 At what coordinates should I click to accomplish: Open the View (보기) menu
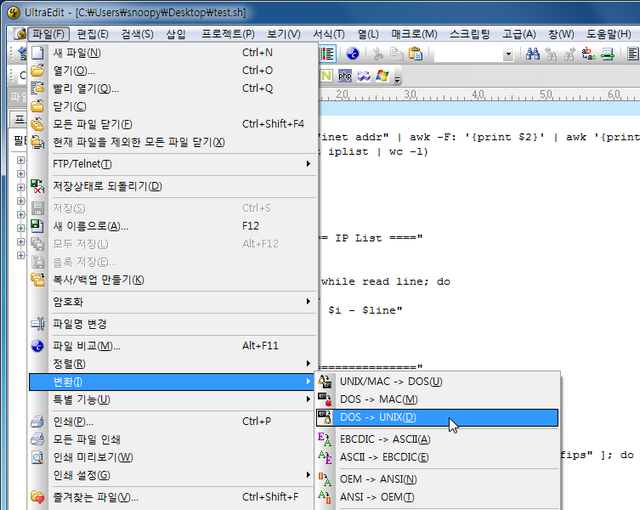pyautogui.click(x=284, y=34)
